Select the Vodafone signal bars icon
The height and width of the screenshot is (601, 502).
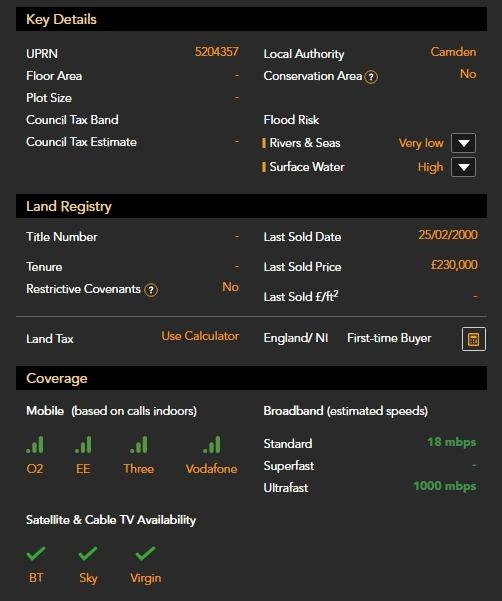(212, 445)
